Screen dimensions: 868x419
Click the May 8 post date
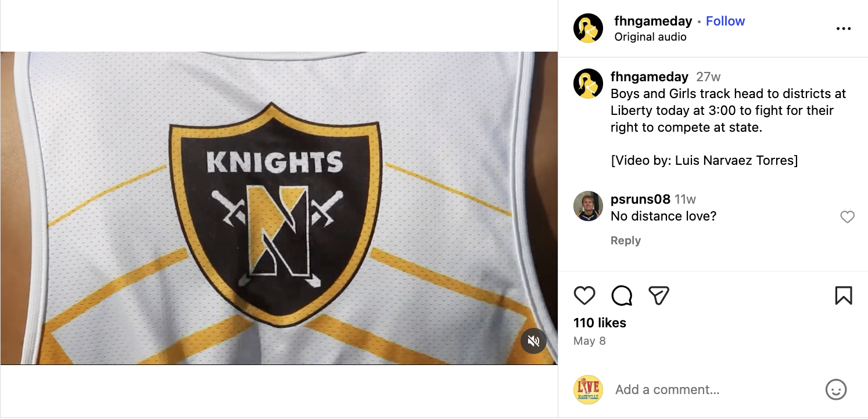click(x=589, y=341)
